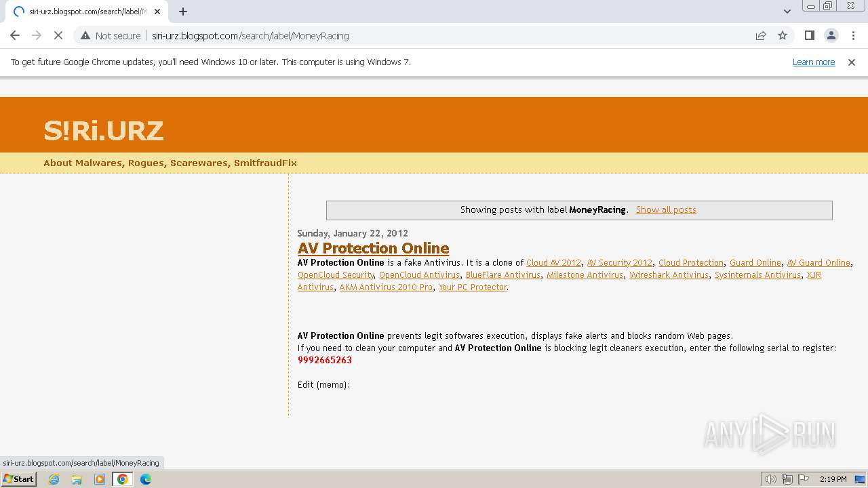868x488 pixels.
Task: Open the AV Guard Online link
Action: click(x=818, y=262)
